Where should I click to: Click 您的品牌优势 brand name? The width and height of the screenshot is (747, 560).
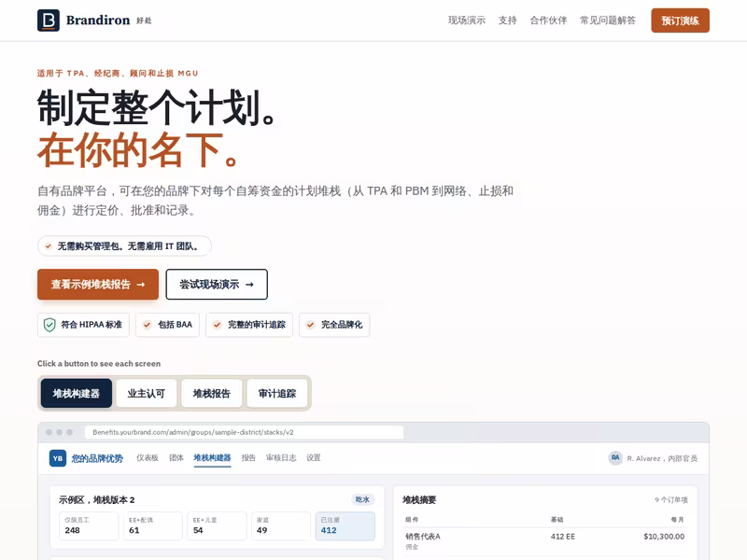pyautogui.click(x=97, y=458)
